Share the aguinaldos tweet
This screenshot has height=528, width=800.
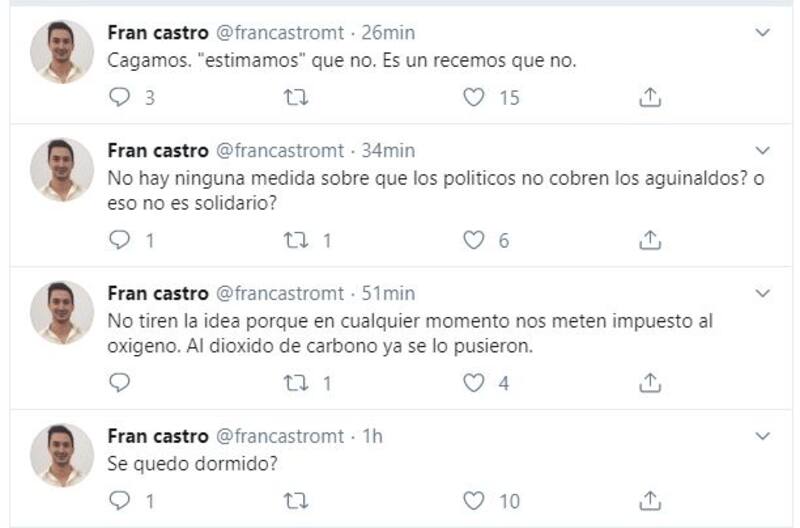(x=650, y=240)
